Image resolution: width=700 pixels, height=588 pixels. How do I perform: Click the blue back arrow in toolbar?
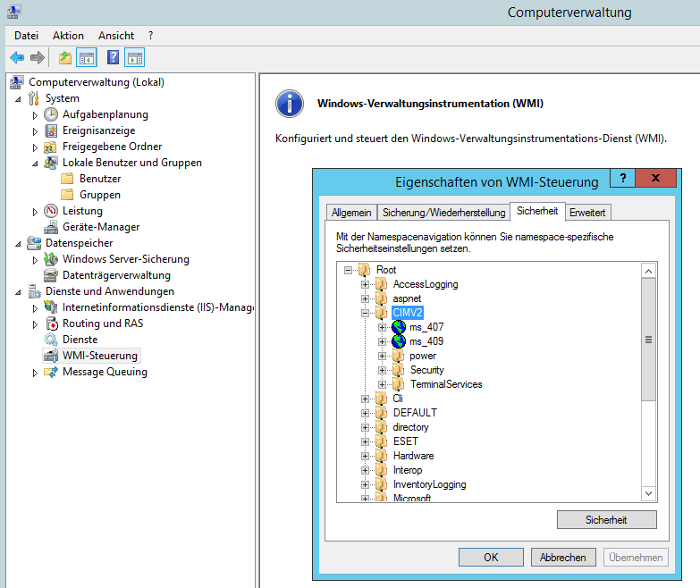click(17, 58)
